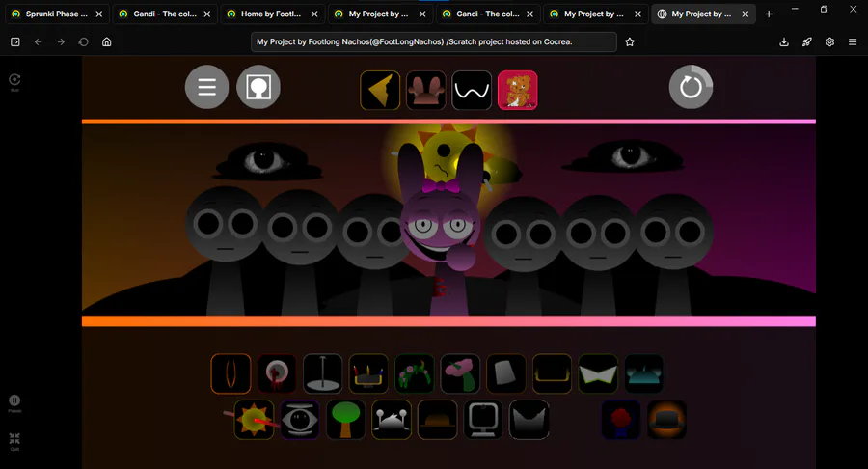Reload the current page

click(x=84, y=41)
